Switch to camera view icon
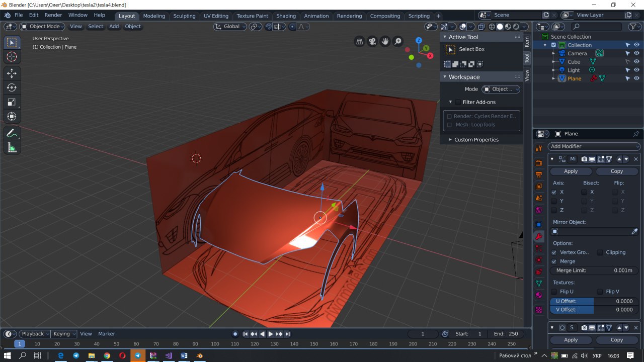 point(372,42)
